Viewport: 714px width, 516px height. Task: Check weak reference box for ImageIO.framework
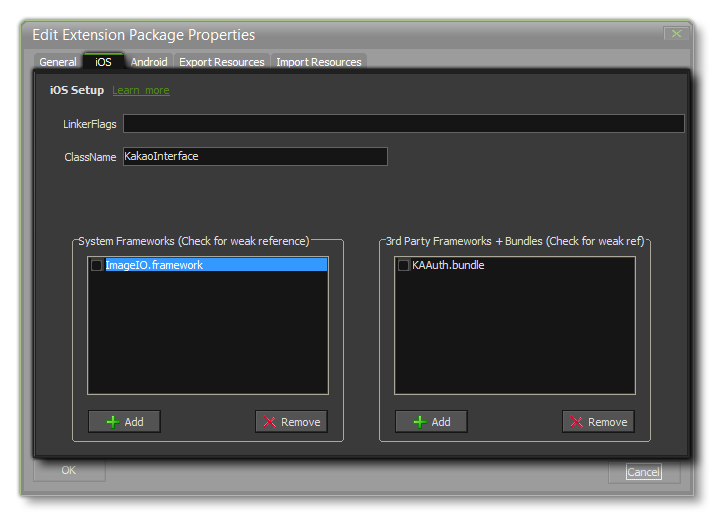(97, 265)
